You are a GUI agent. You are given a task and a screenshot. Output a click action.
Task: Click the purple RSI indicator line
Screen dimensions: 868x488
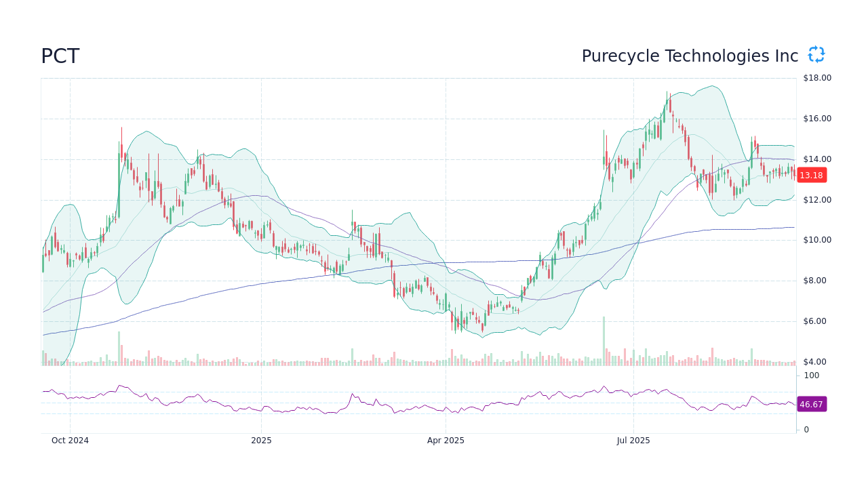[x=604, y=386]
